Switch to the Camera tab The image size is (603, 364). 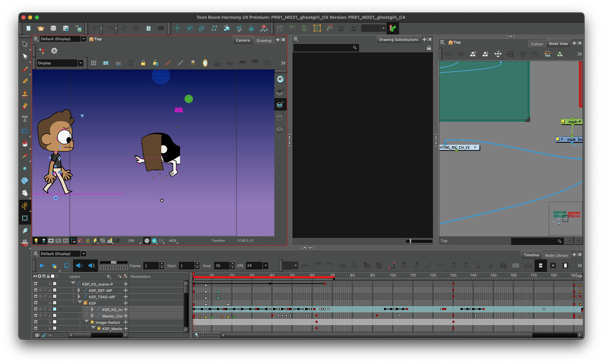243,40
